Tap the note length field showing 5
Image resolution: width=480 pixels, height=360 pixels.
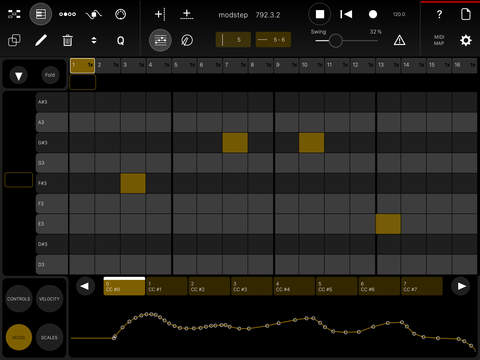coord(233,40)
